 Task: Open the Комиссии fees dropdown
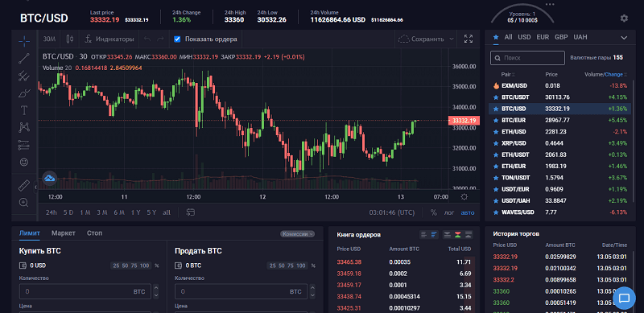[x=297, y=233]
